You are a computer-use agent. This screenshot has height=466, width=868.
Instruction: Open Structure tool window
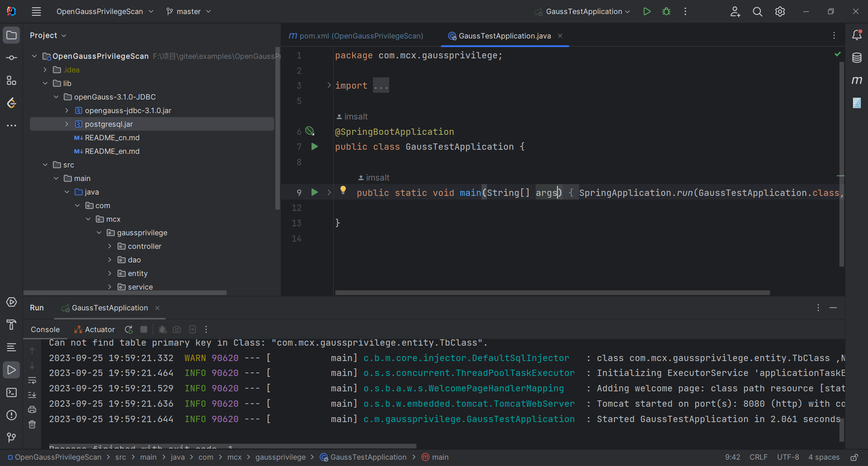[x=12, y=81]
